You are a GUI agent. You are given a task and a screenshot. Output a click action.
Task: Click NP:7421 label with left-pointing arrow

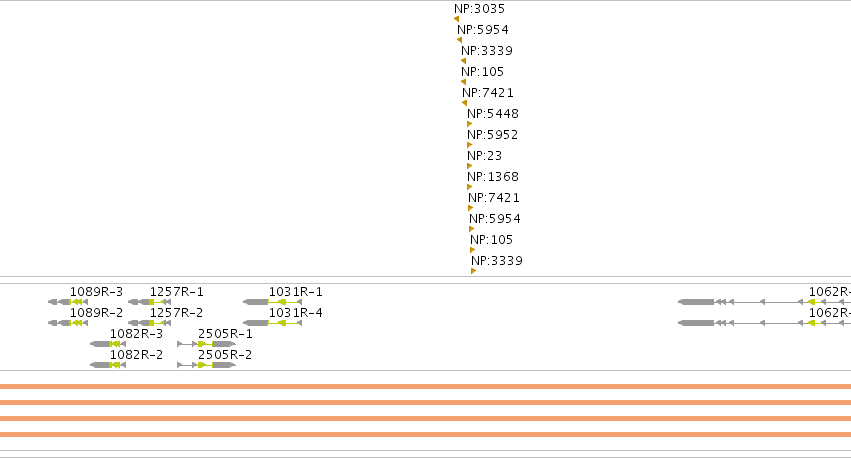487,93
